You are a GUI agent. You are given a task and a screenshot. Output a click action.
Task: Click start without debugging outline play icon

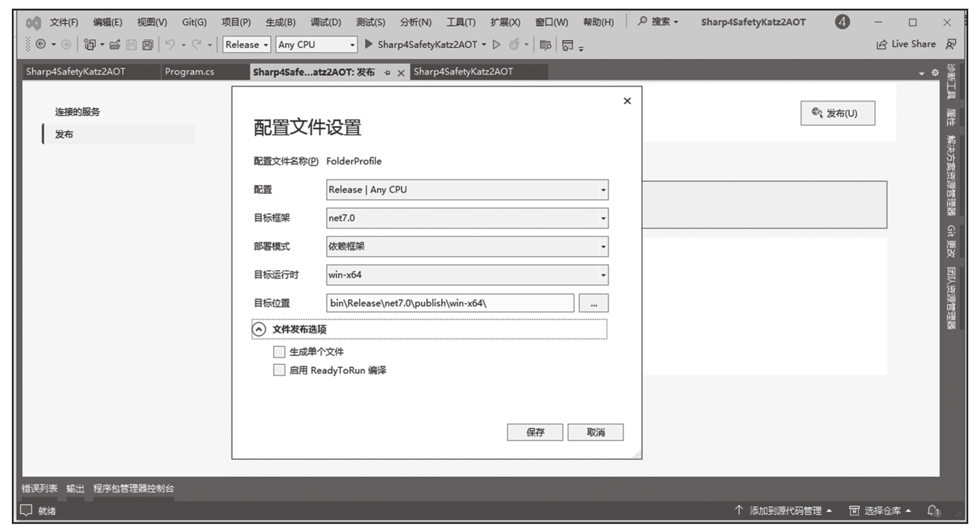tap(498, 45)
